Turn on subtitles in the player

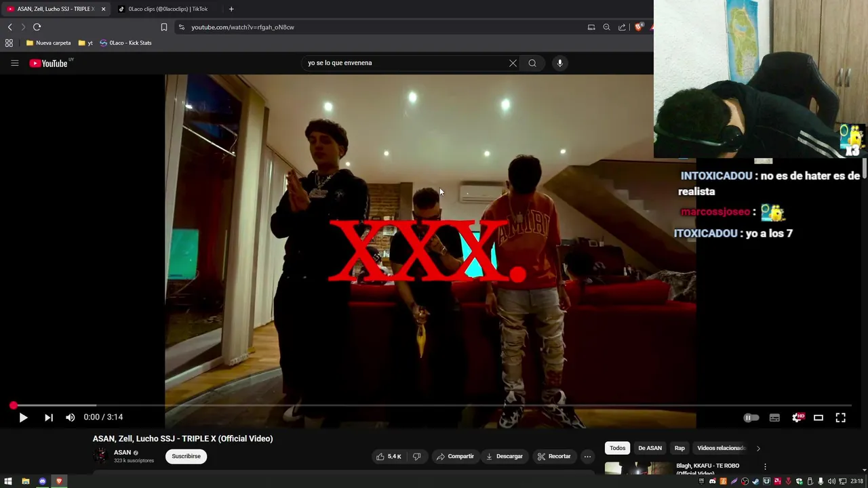pyautogui.click(x=774, y=418)
